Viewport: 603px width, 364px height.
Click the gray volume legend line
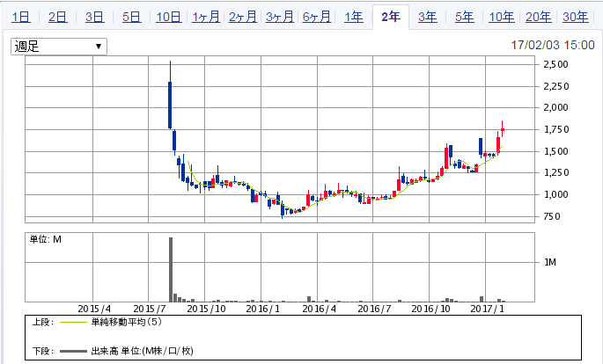coord(73,351)
